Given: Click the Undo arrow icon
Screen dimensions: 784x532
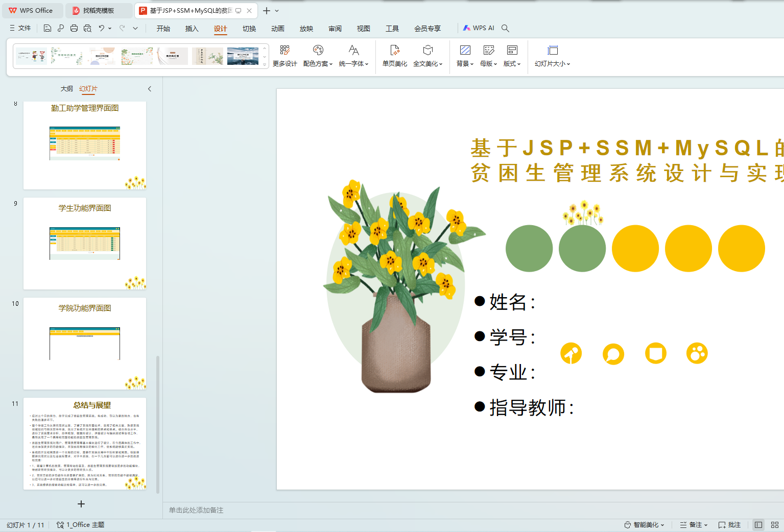Looking at the screenshot, I should (x=102, y=29).
